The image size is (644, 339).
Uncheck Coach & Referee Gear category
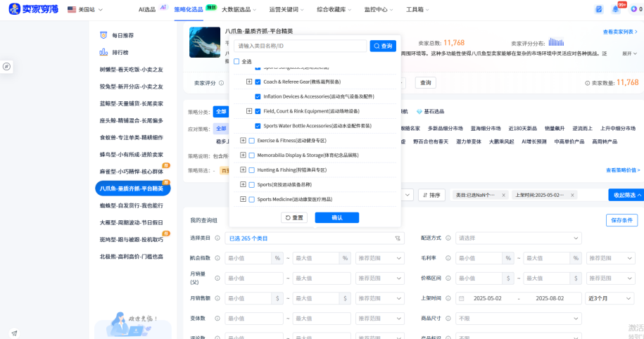pyautogui.click(x=258, y=82)
